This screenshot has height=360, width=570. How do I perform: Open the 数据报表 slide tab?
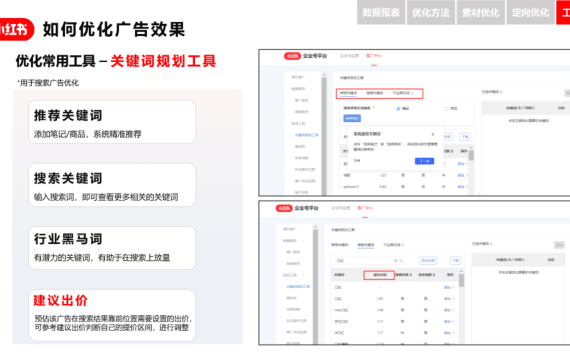(x=381, y=12)
